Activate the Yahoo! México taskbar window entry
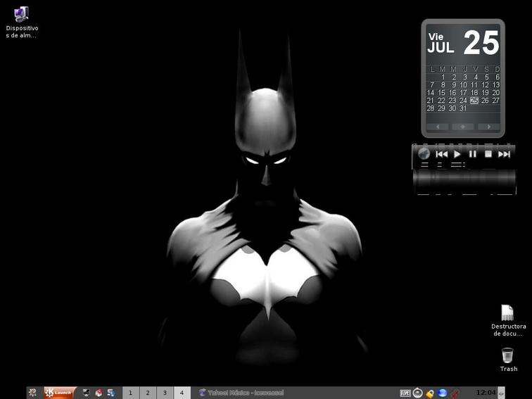The height and width of the screenshot is (399, 532). [241, 393]
